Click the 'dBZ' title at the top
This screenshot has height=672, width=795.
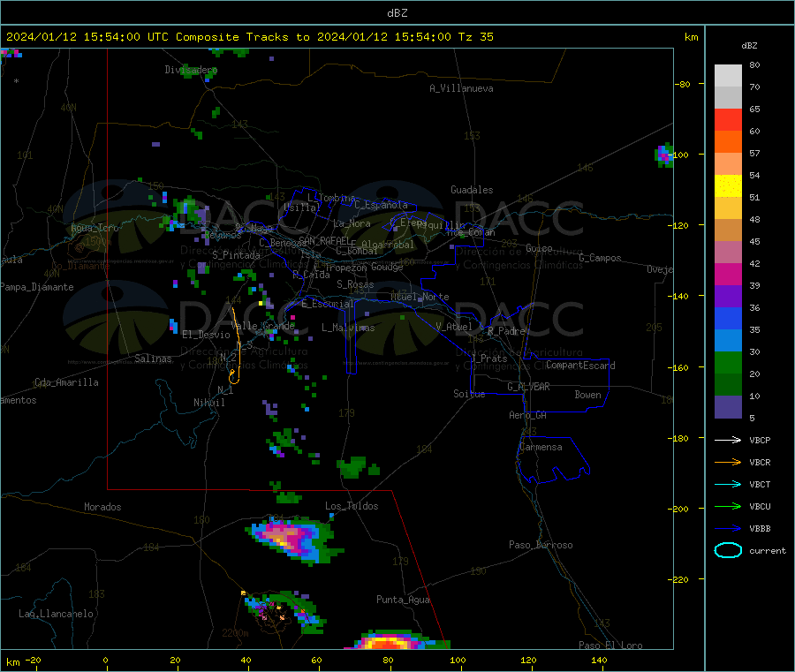397,13
